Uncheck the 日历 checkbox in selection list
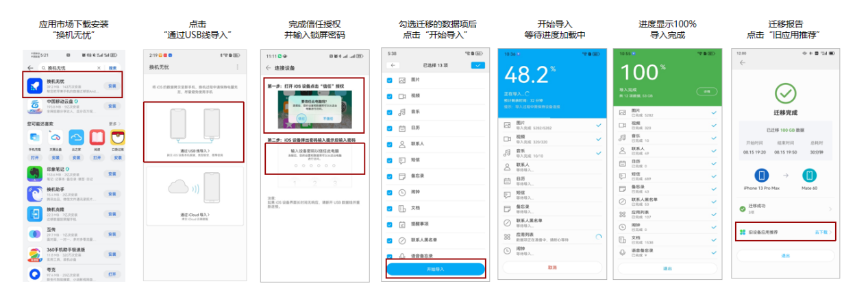 coord(390,128)
